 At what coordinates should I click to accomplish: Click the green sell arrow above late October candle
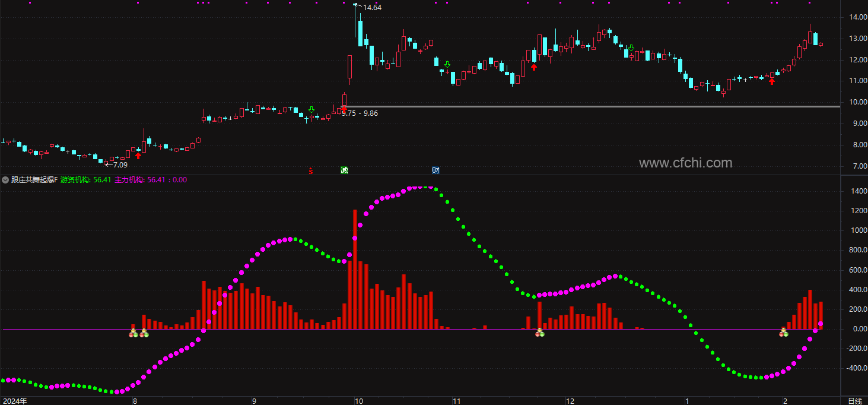pyautogui.click(x=447, y=64)
